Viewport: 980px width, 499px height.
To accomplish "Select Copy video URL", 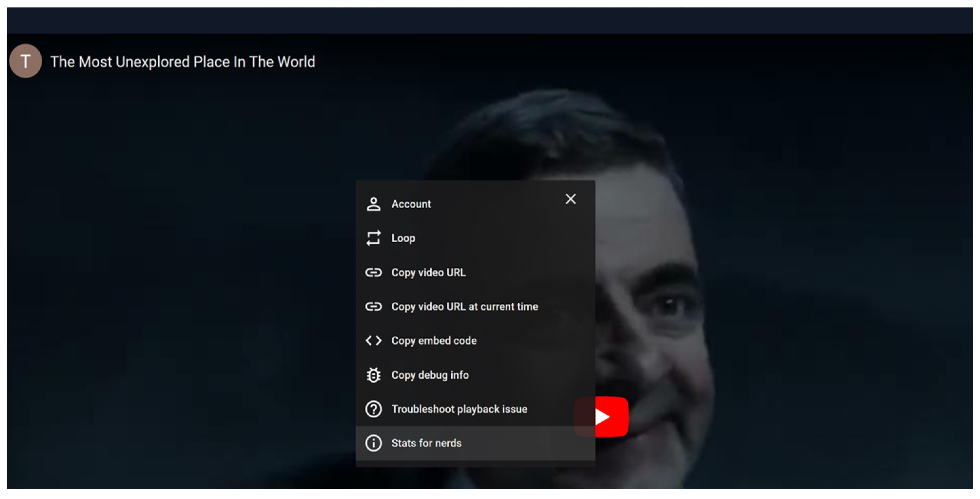I will click(x=428, y=272).
